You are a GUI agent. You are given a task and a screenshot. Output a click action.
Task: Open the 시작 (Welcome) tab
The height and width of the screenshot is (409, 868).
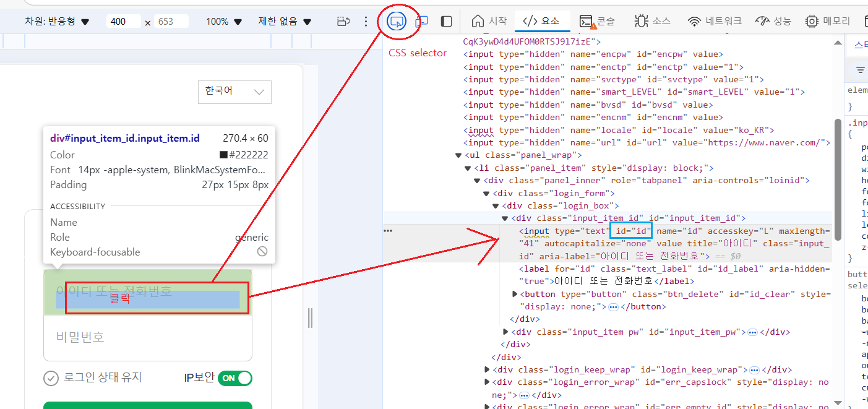(x=489, y=21)
